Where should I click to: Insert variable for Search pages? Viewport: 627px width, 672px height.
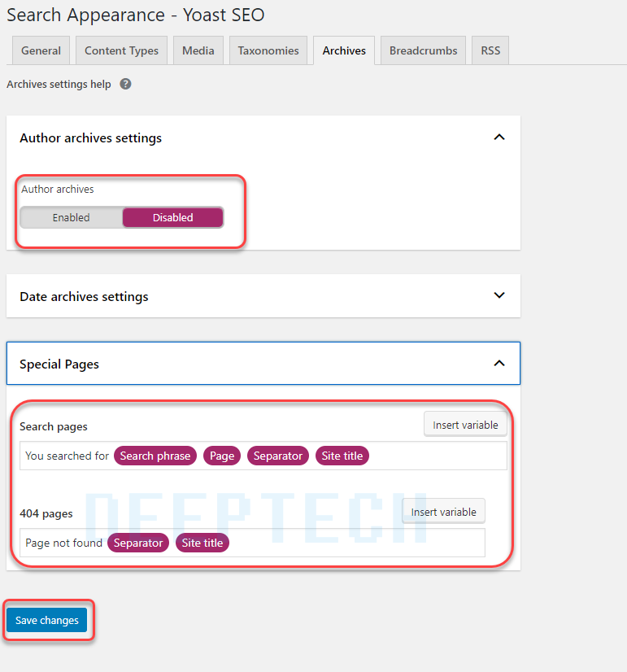click(x=465, y=425)
